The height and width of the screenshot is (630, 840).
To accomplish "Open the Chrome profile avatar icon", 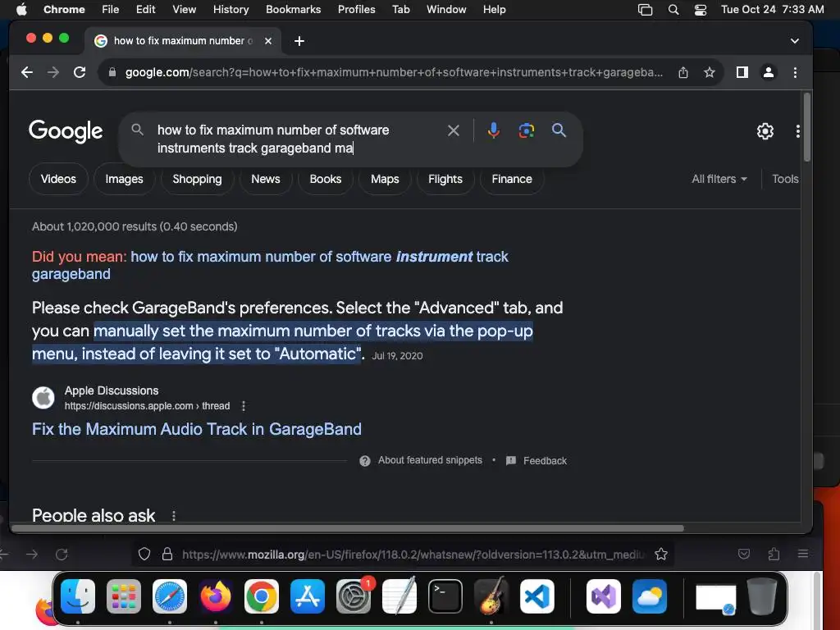I will [x=768, y=72].
